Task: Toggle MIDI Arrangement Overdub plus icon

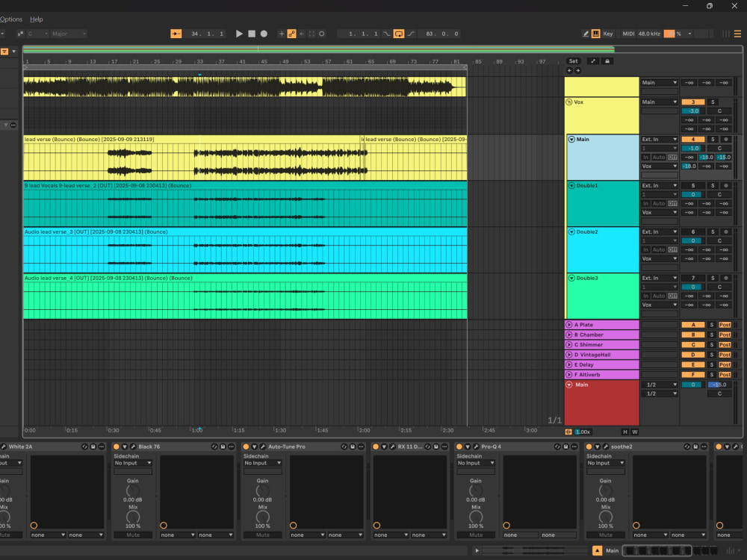Action: pyautogui.click(x=281, y=34)
